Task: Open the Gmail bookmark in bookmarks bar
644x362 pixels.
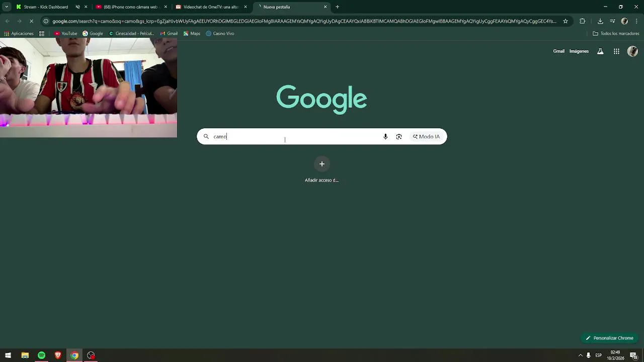Action: tap(169, 34)
